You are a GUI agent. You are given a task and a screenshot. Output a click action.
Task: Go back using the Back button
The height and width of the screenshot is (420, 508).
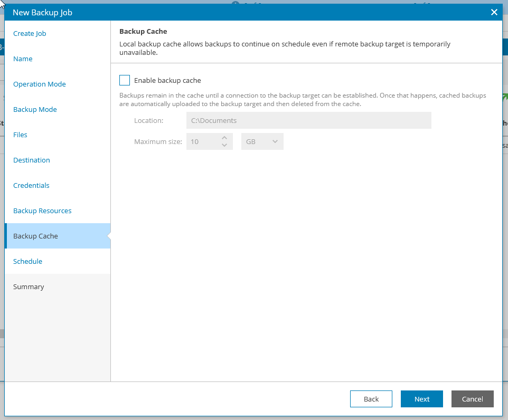pos(371,399)
